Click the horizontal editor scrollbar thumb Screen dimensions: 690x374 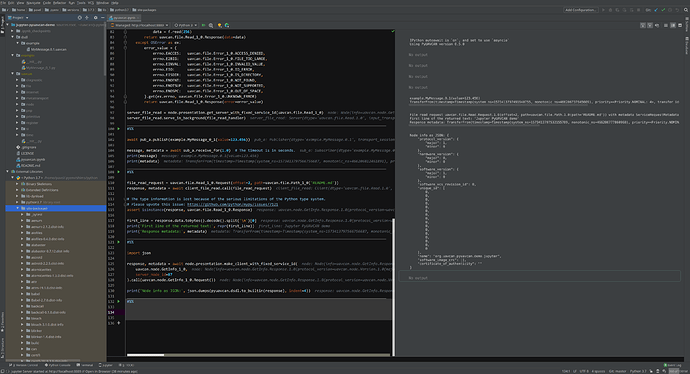(x=145, y=355)
